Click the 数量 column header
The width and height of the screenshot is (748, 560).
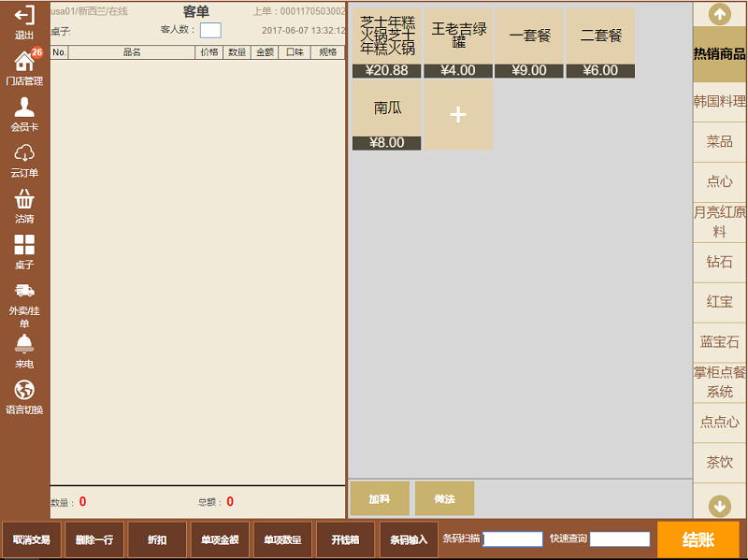point(237,52)
